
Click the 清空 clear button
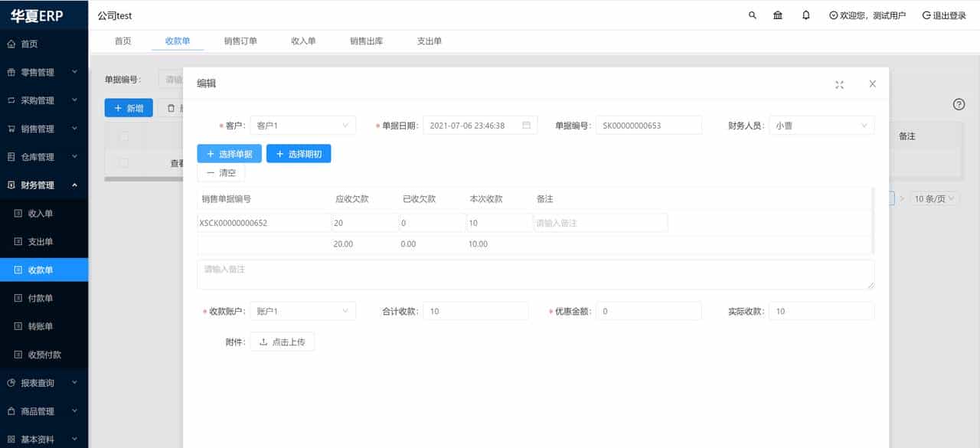tap(222, 173)
